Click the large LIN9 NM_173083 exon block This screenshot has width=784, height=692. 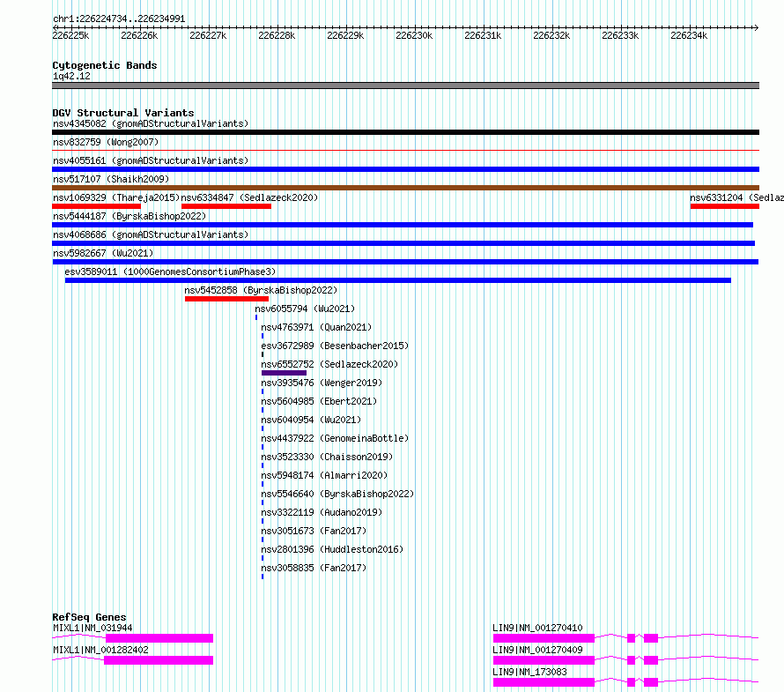tap(544, 682)
